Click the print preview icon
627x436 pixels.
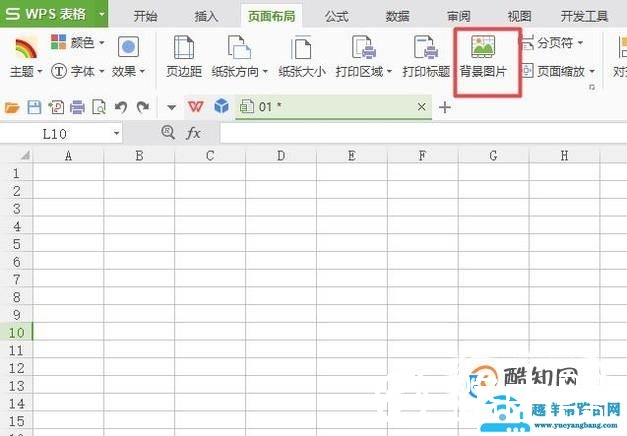[x=99, y=107]
